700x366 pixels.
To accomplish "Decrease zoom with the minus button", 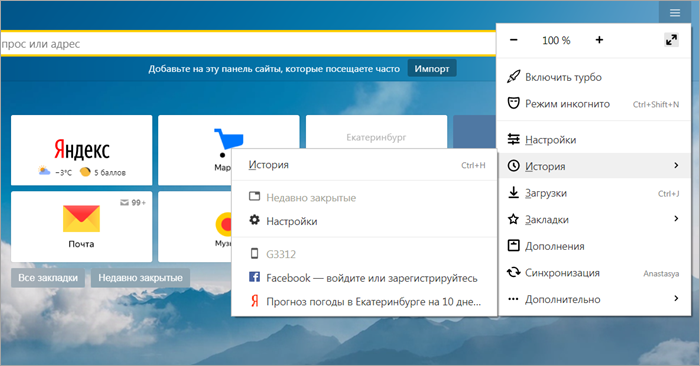I will pyautogui.click(x=514, y=40).
